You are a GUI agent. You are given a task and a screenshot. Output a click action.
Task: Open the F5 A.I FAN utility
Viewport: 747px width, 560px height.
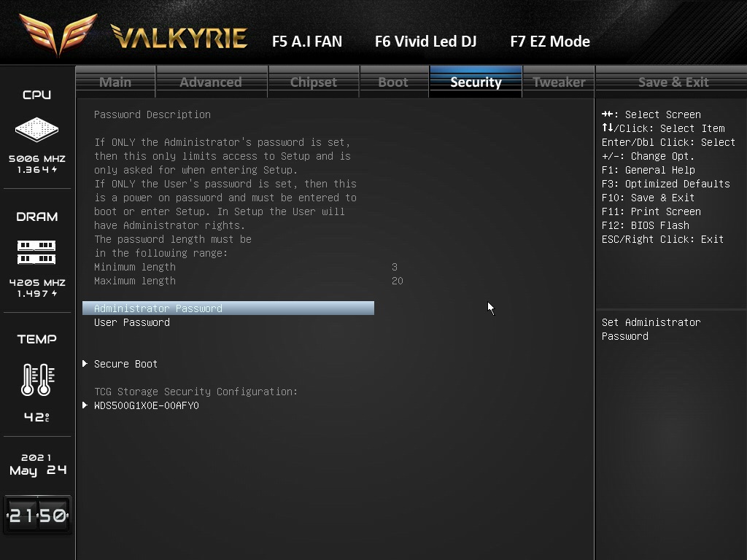tap(306, 42)
